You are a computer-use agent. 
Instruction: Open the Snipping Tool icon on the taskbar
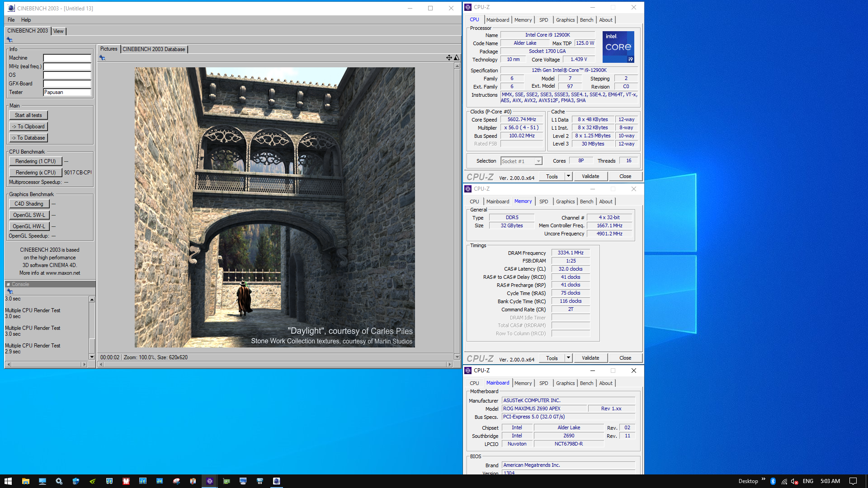tap(176, 481)
